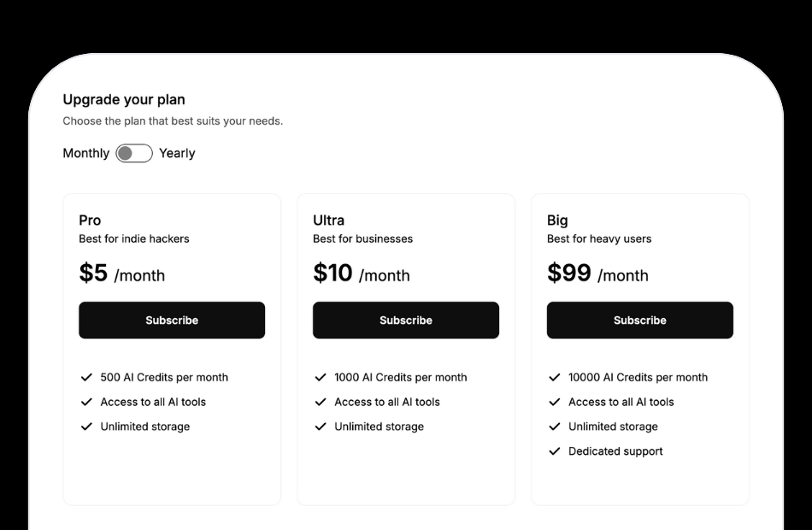The width and height of the screenshot is (812, 530).
Task: Click the $99 per month price text
Action: point(597,274)
